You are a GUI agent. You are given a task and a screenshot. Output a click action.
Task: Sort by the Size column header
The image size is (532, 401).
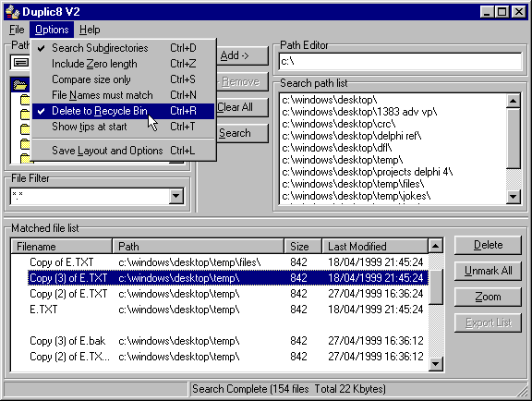(303, 246)
